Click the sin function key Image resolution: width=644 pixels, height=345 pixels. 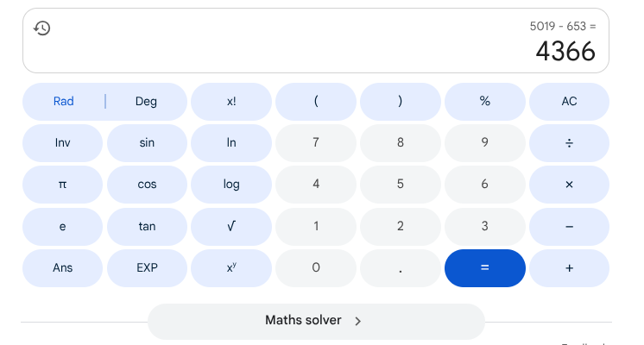click(x=147, y=142)
